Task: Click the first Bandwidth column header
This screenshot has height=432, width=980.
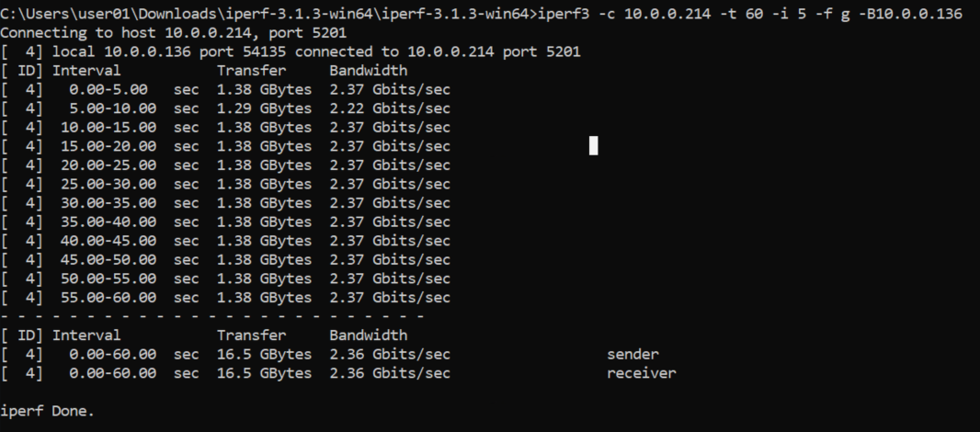Action: [x=368, y=71]
